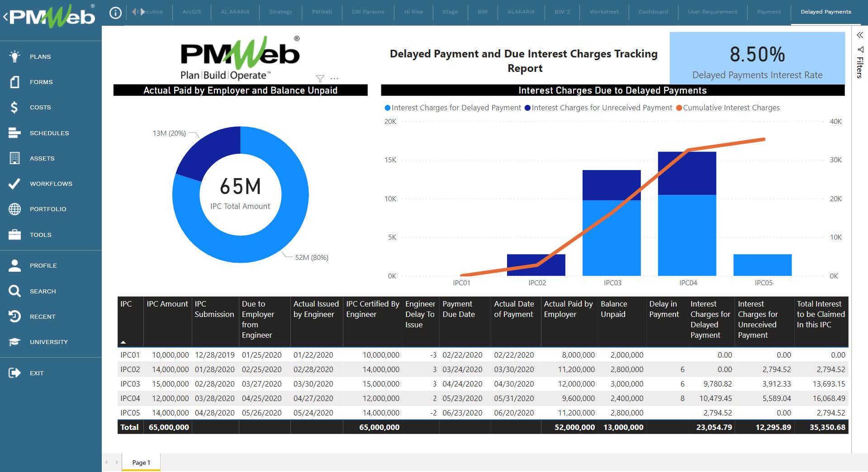868x472 pixels.
Task: Click the IPC05 bar in interest chart
Action: [763, 265]
